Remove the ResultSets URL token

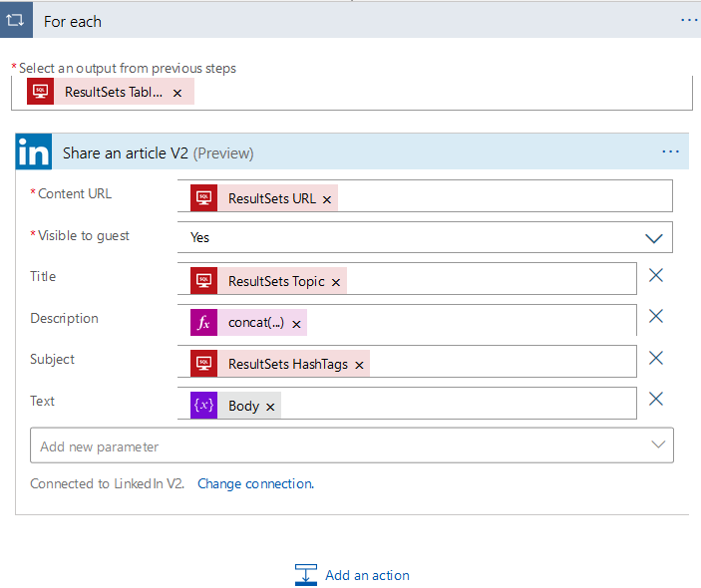(327, 199)
